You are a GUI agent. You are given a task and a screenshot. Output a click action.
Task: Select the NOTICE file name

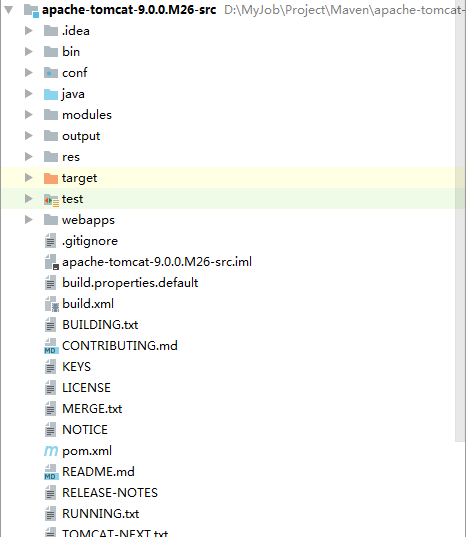(x=85, y=429)
